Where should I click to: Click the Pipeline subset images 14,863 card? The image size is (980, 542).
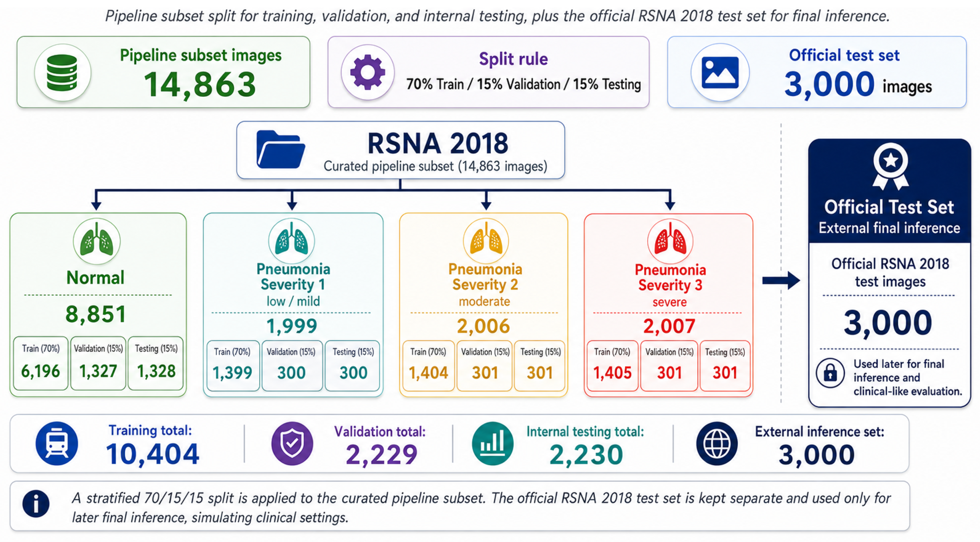tap(163, 72)
